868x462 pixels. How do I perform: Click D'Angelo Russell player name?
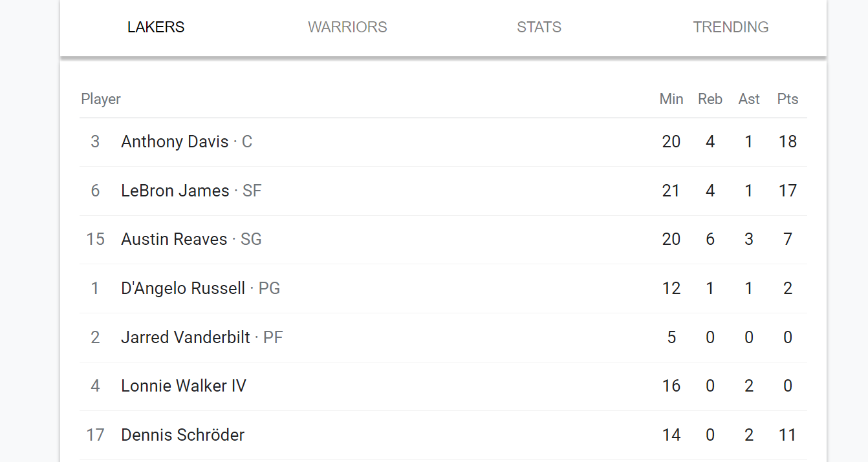tap(183, 288)
